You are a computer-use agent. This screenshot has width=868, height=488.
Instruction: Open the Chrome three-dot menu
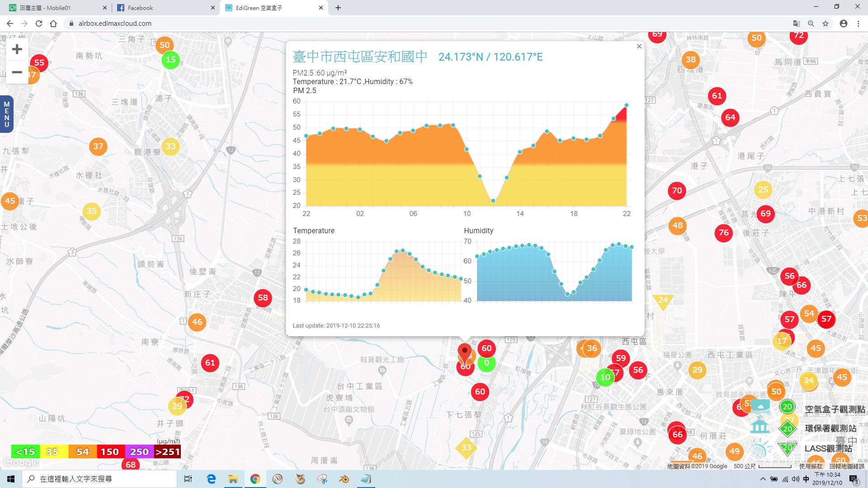point(858,23)
